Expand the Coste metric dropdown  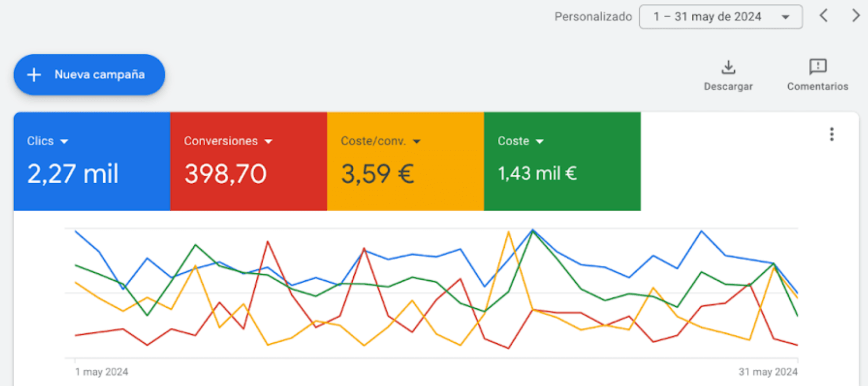[x=540, y=141]
